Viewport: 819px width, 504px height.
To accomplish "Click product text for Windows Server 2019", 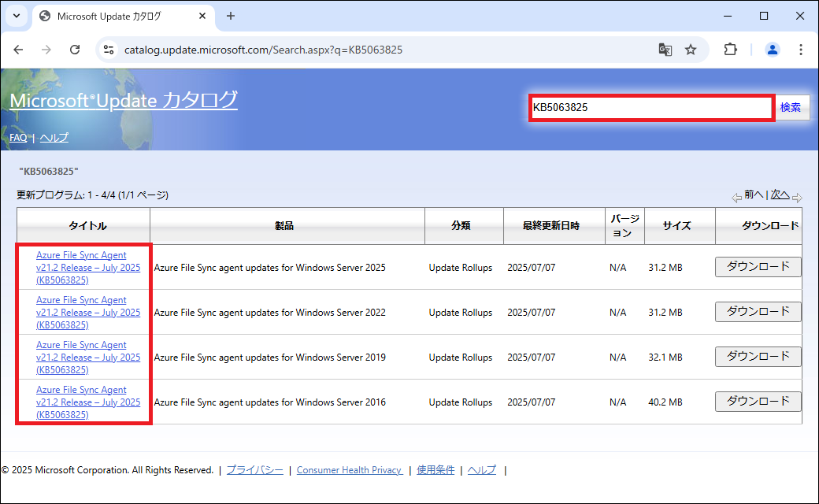I will [x=269, y=358].
